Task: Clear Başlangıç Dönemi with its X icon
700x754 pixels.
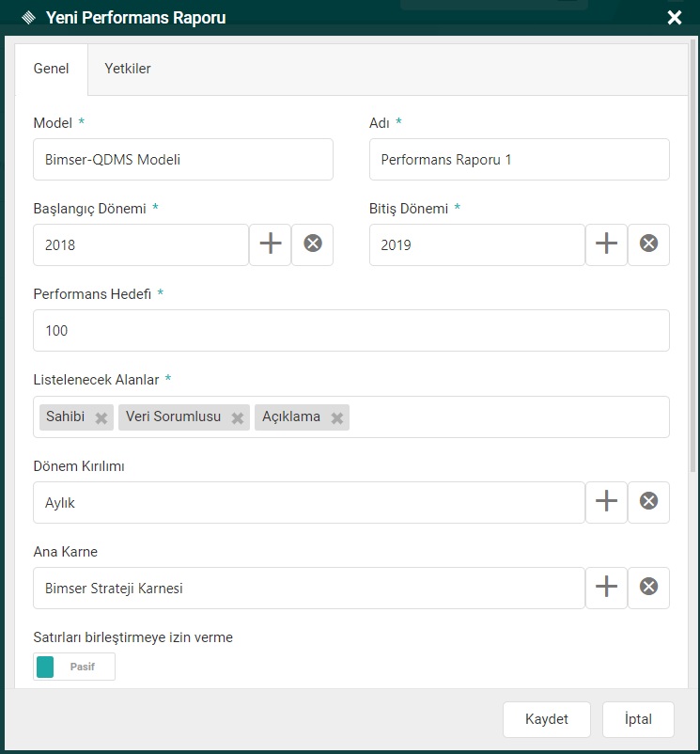Action: click(x=313, y=244)
